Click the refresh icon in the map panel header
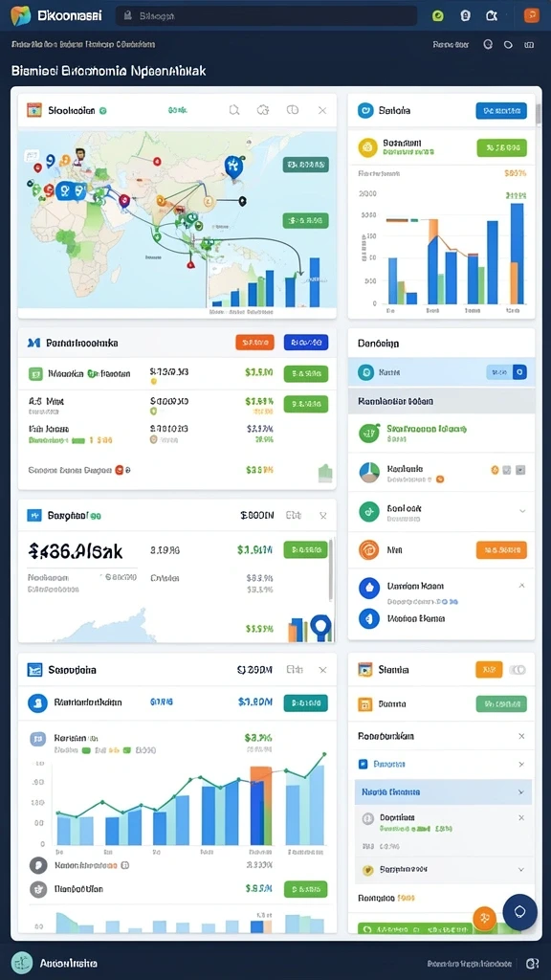This screenshot has height=980, width=551. point(263,110)
